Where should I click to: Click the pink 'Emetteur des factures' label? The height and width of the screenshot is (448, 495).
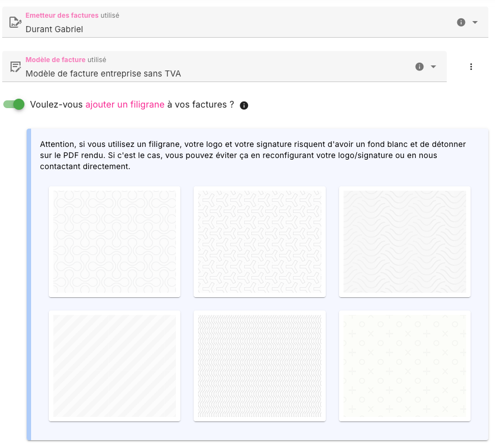tap(62, 16)
